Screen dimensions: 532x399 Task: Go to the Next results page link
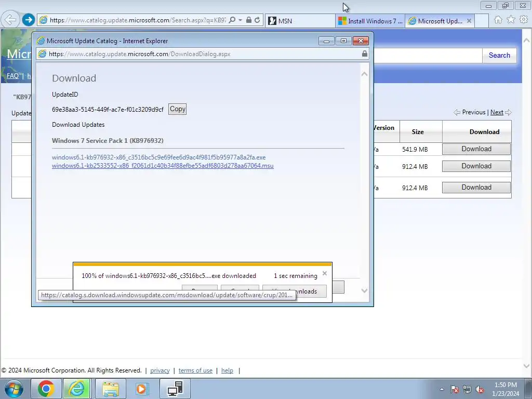point(497,112)
